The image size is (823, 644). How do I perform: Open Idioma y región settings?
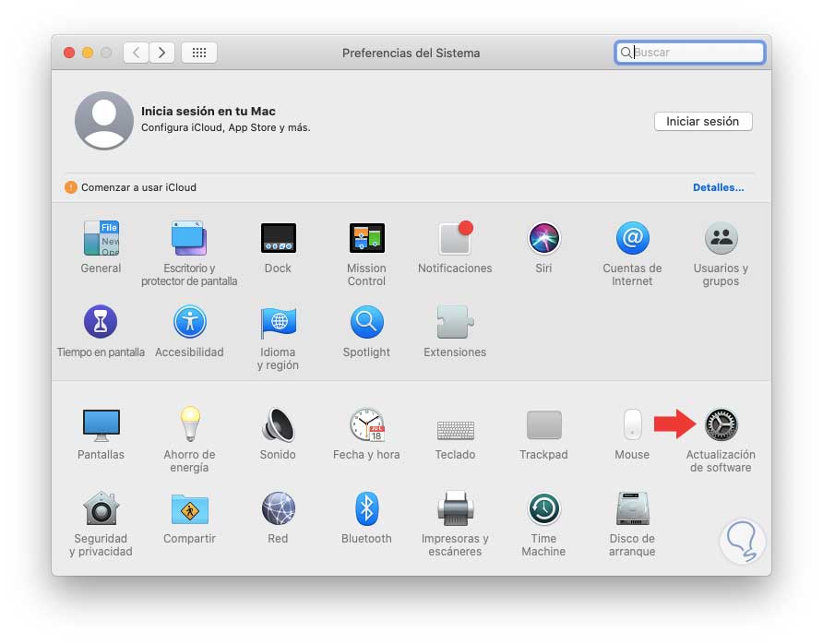(279, 322)
